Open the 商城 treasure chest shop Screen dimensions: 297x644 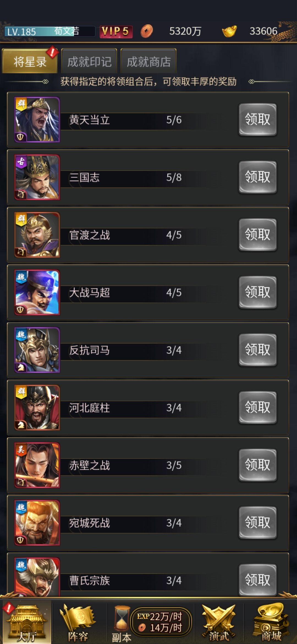271,623
